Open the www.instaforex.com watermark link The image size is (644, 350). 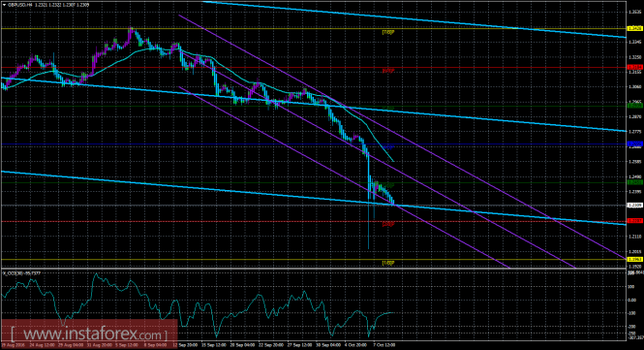(x=89, y=334)
